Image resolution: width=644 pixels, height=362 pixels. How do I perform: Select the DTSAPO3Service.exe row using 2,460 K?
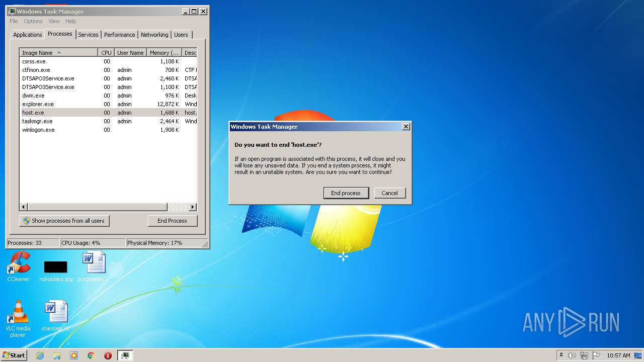pyautogui.click(x=108, y=78)
